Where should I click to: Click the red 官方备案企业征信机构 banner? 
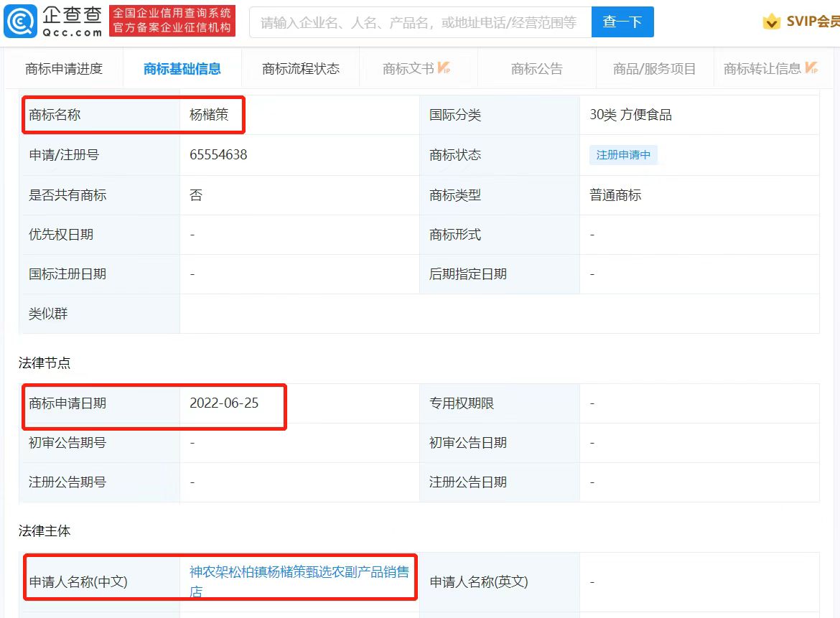172,22
